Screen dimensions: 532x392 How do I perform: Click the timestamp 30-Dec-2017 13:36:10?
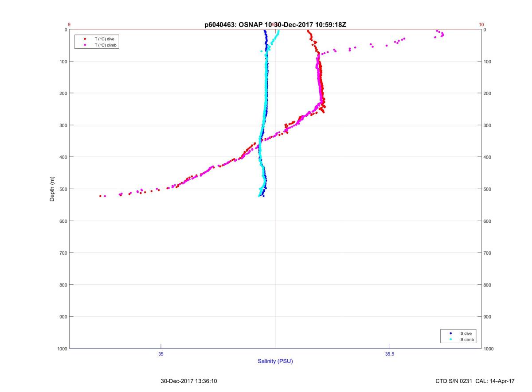click(189, 381)
